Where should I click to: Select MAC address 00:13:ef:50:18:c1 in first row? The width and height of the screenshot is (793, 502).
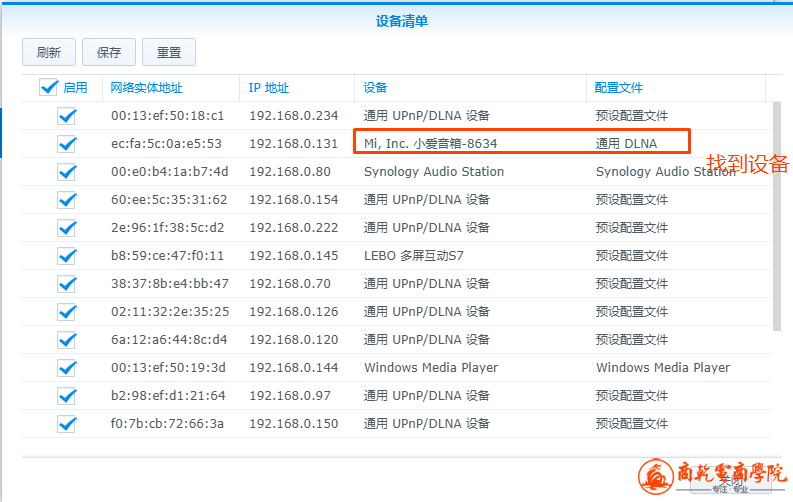(x=168, y=116)
